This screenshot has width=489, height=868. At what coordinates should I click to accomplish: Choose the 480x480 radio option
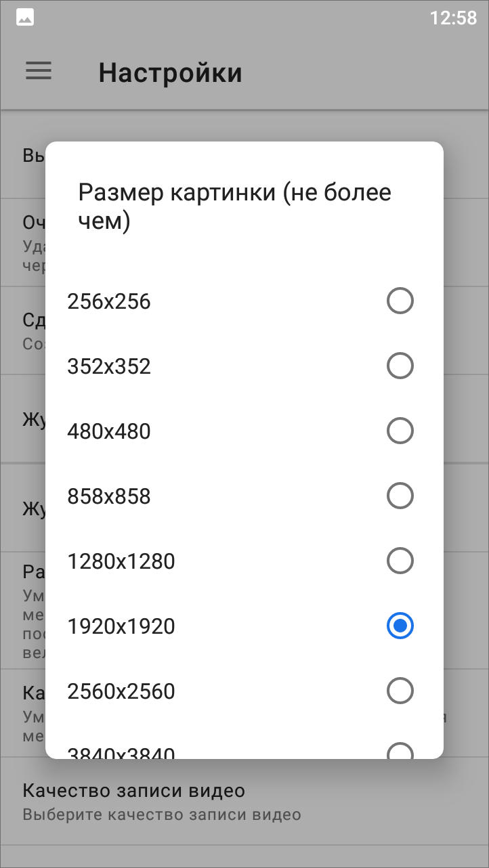tap(400, 431)
